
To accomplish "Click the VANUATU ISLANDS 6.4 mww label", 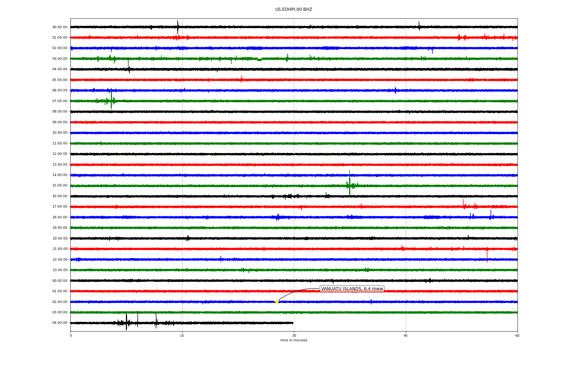I will pos(352,289).
